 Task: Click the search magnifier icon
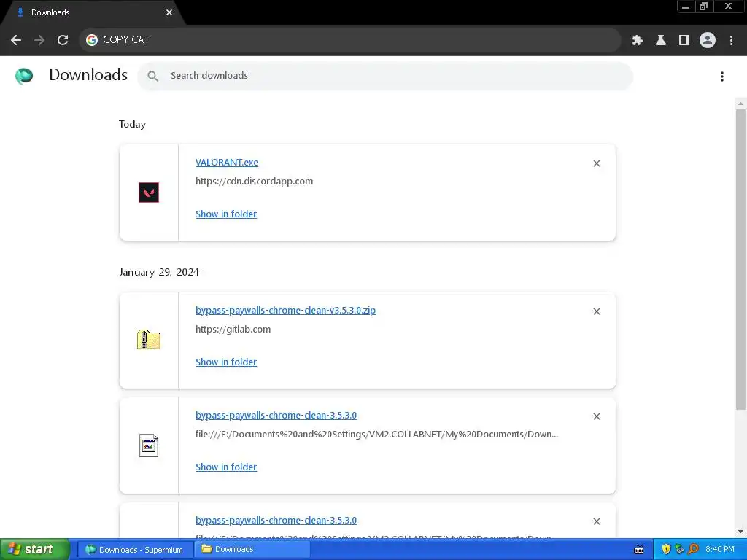pos(152,76)
